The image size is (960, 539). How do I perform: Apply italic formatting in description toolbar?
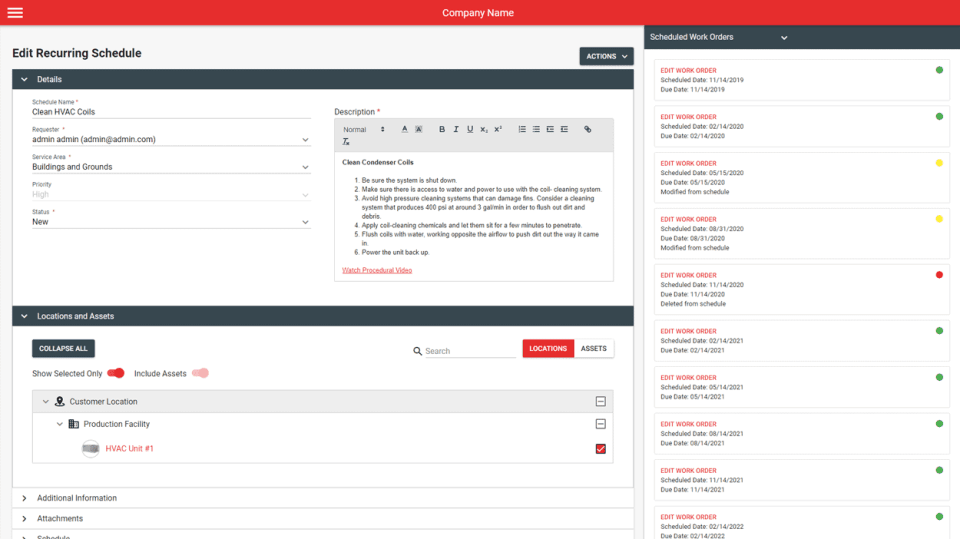456,129
